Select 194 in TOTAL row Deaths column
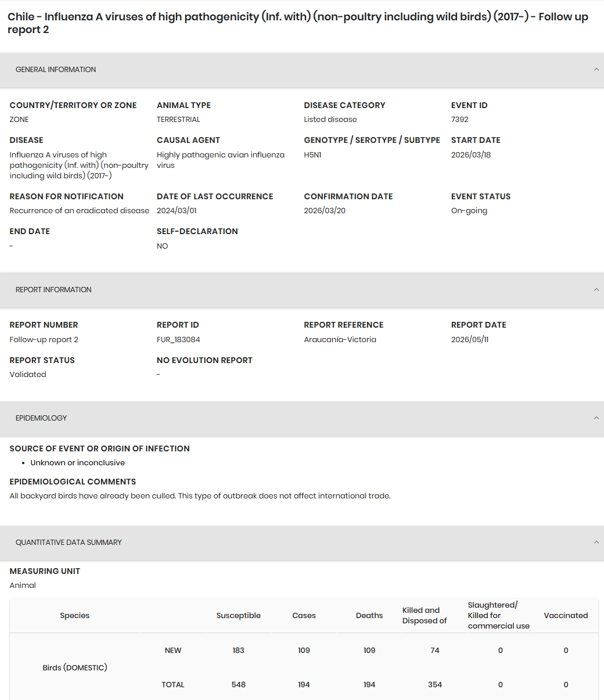Image resolution: width=604 pixels, height=700 pixels. (369, 685)
